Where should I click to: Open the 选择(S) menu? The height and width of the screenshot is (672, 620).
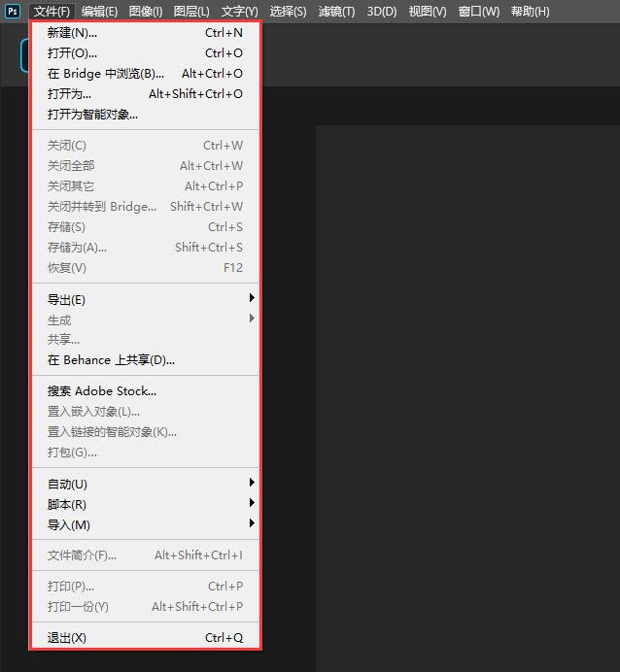point(288,11)
